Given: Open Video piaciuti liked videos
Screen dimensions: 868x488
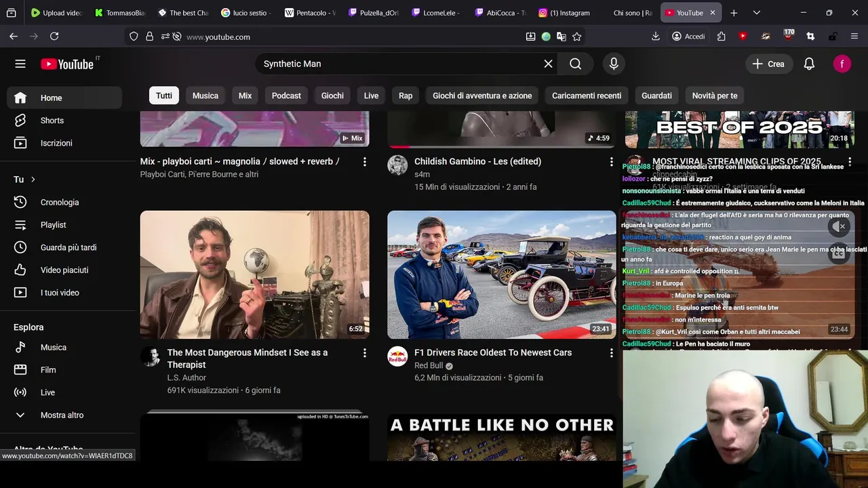Looking at the screenshot, I should tap(64, 270).
